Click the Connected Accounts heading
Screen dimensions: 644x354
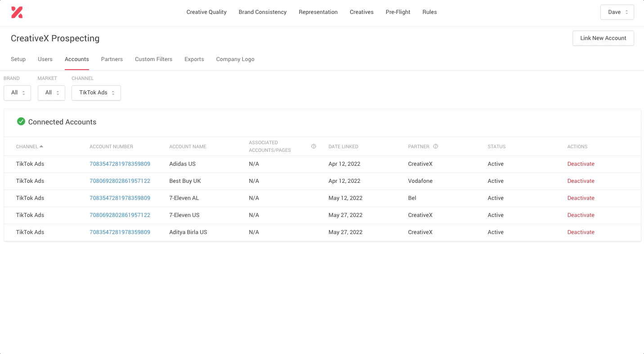pyautogui.click(x=63, y=122)
